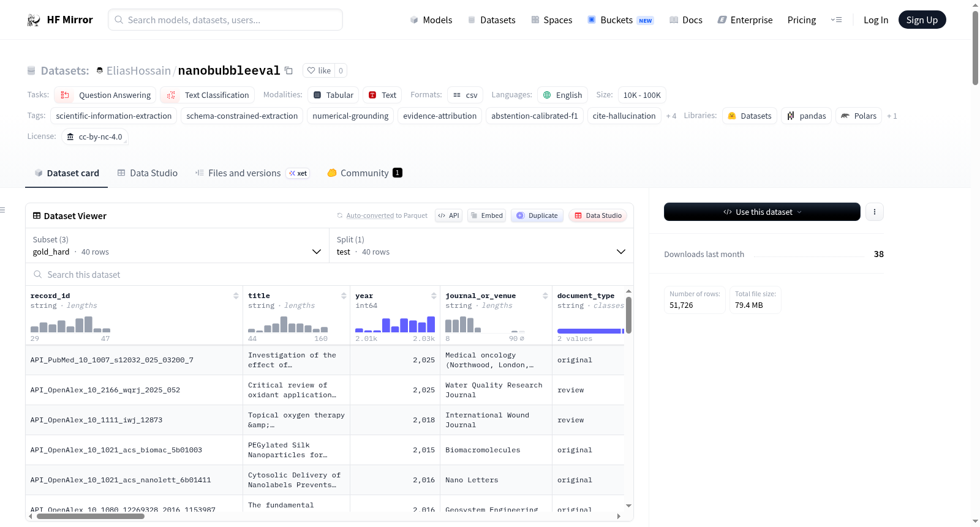Click the Duplicate button
The width and height of the screenshot is (980, 527).
(x=537, y=215)
